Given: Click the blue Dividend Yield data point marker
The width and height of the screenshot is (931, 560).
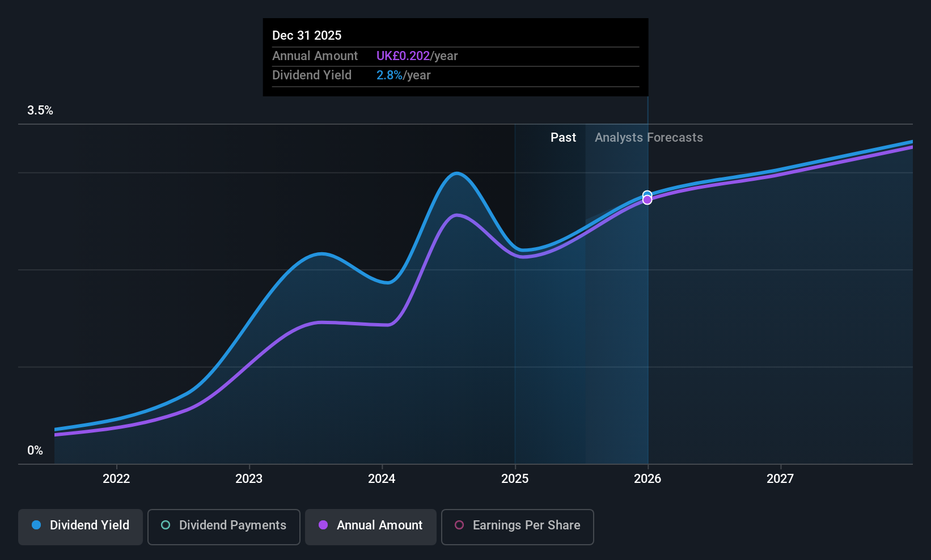Looking at the screenshot, I should click(x=647, y=195).
